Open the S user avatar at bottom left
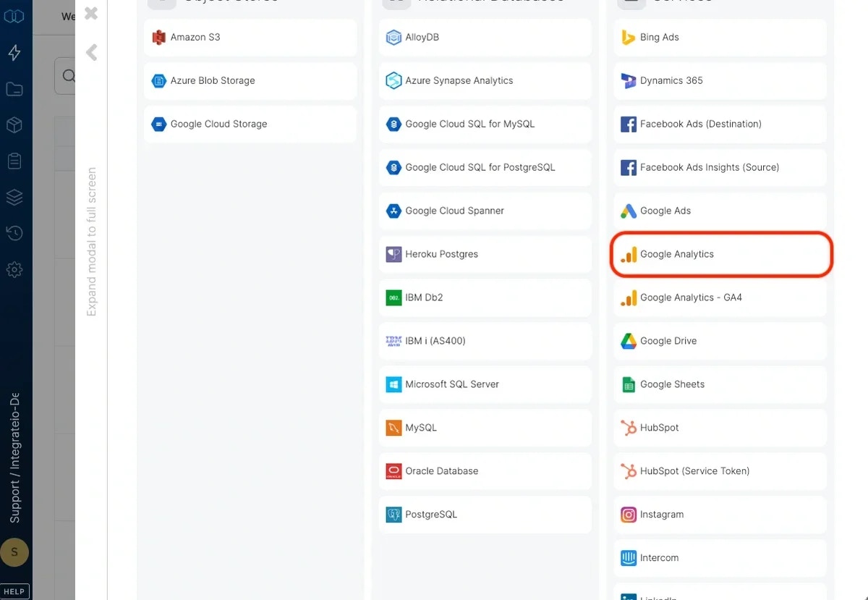868x600 pixels. coord(14,552)
